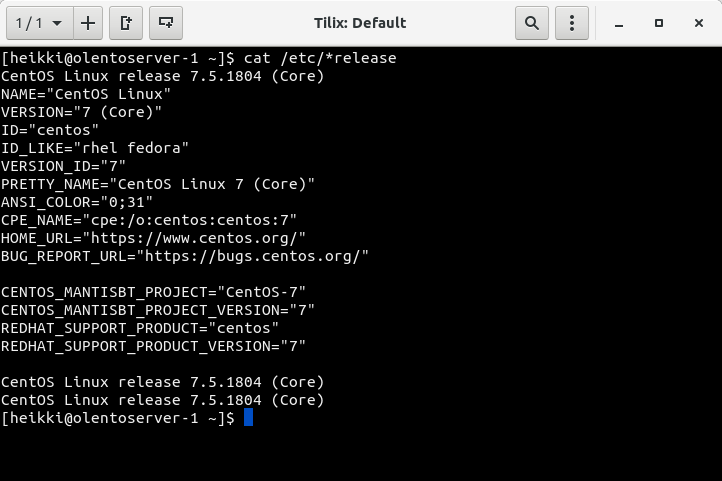The width and height of the screenshot is (722, 481).
Task: Click the PRETTY_NAME output line
Action: (x=158, y=184)
